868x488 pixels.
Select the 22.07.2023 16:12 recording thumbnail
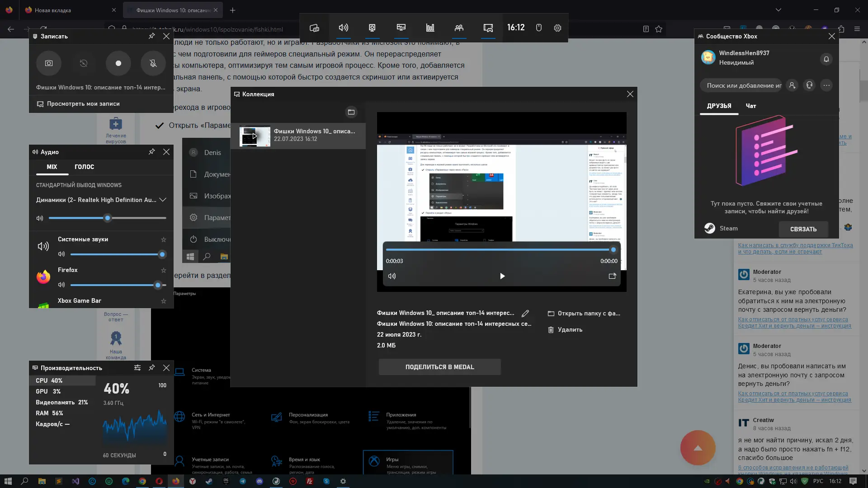(x=298, y=136)
